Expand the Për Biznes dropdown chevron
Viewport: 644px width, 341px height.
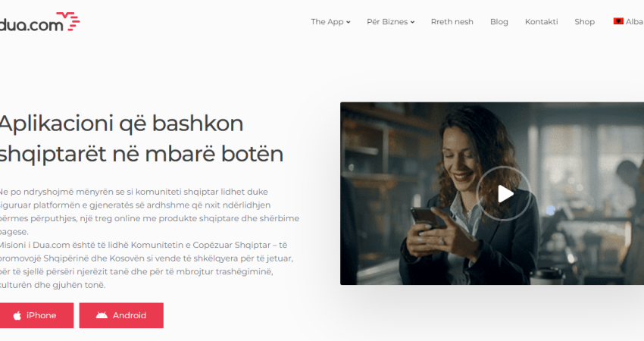point(412,22)
